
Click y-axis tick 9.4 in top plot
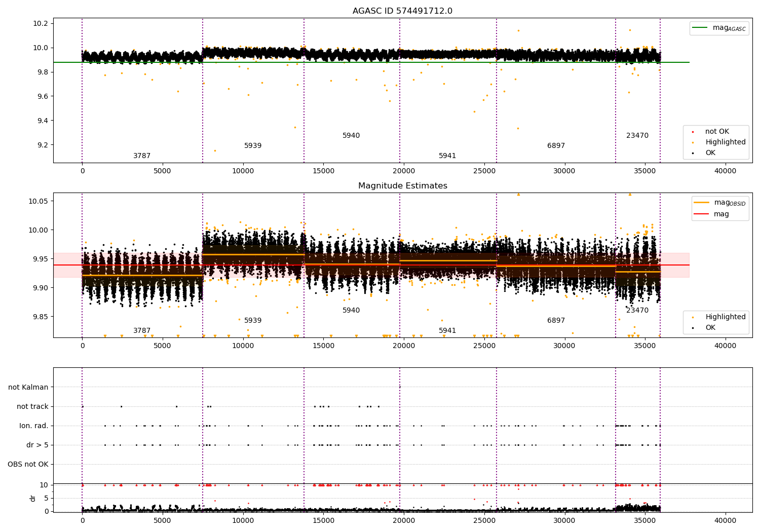click(43, 121)
